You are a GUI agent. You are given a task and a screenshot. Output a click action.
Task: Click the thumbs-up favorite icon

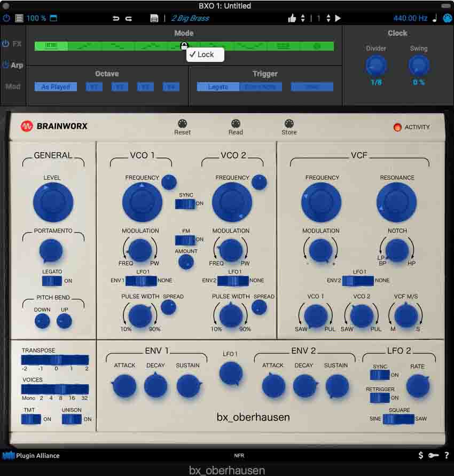coord(292,18)
